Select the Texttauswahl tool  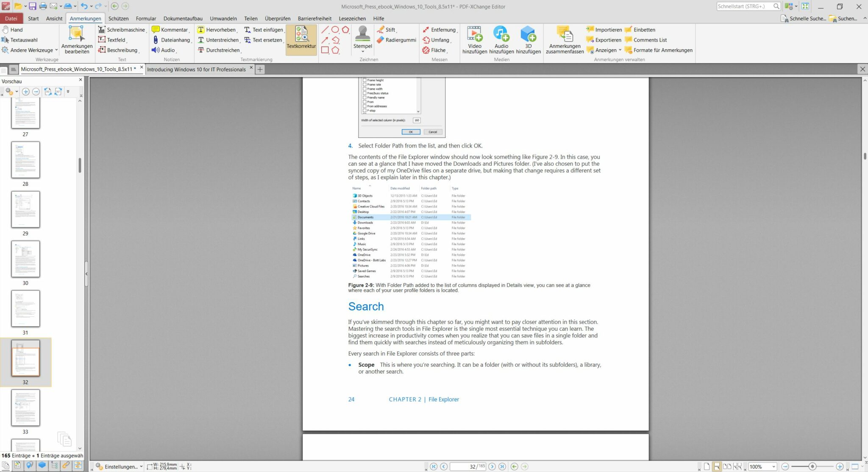coord(22,39)
